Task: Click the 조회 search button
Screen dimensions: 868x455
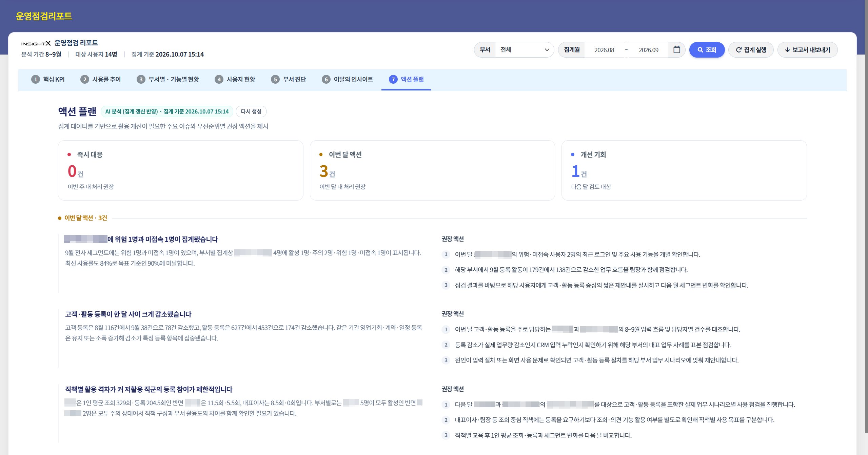Action: (x=707, y=50)
